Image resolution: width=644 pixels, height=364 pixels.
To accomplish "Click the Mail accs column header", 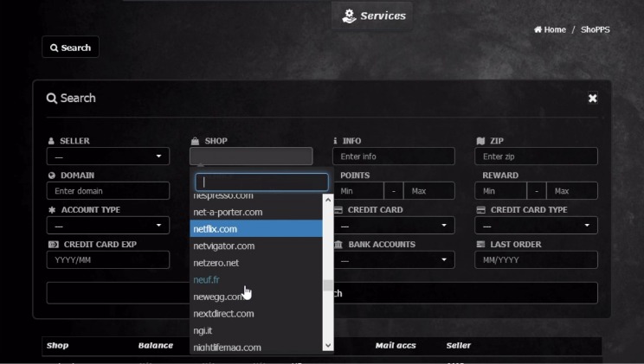I will pyautogui.click(x=396, y=346).
